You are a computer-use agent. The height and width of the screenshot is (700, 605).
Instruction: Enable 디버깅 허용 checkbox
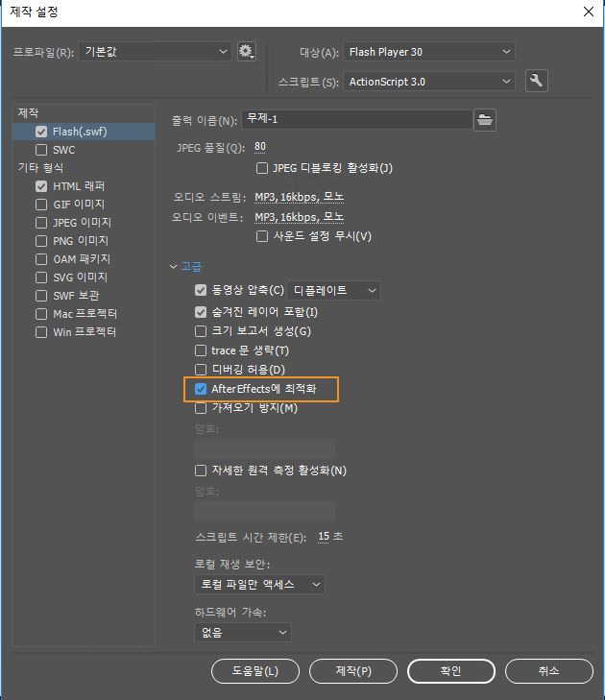click(201, 370)
